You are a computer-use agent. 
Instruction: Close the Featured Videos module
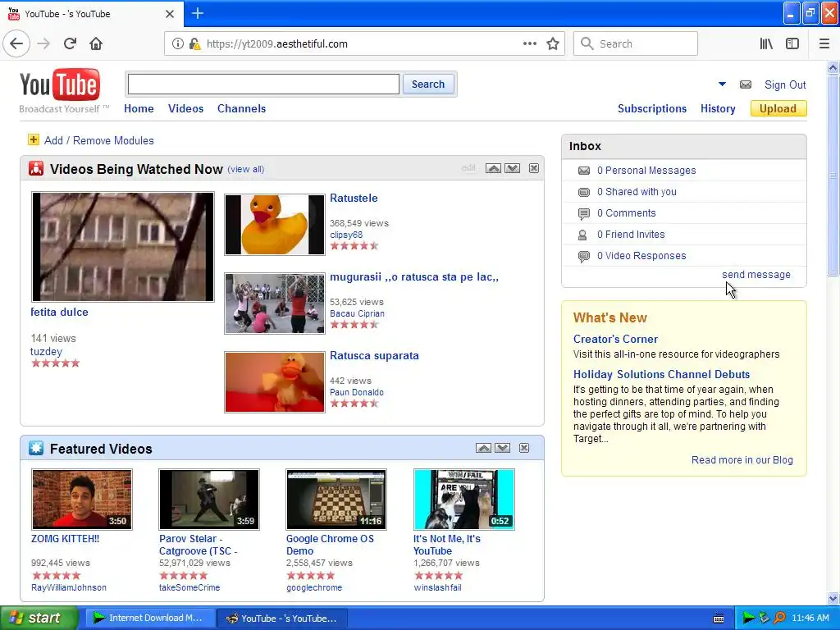[x=524, y=448]
